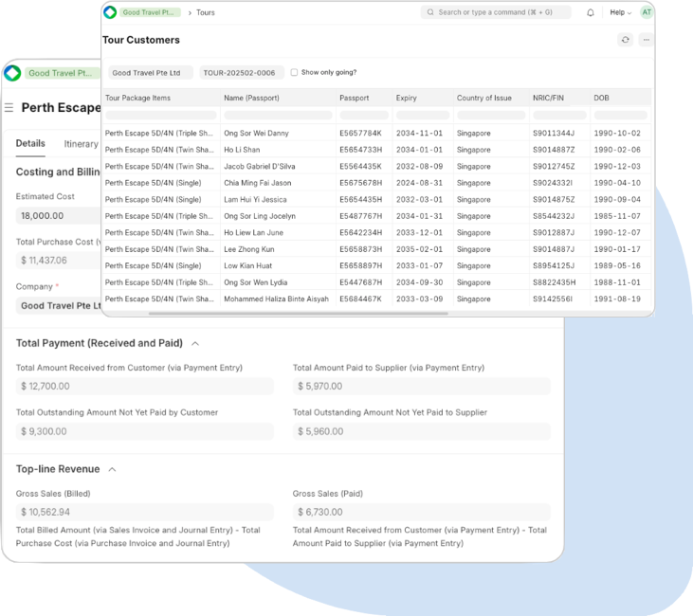Collapse the Total Payment section
The image size is (693, 616).
[x=195, y=343]
